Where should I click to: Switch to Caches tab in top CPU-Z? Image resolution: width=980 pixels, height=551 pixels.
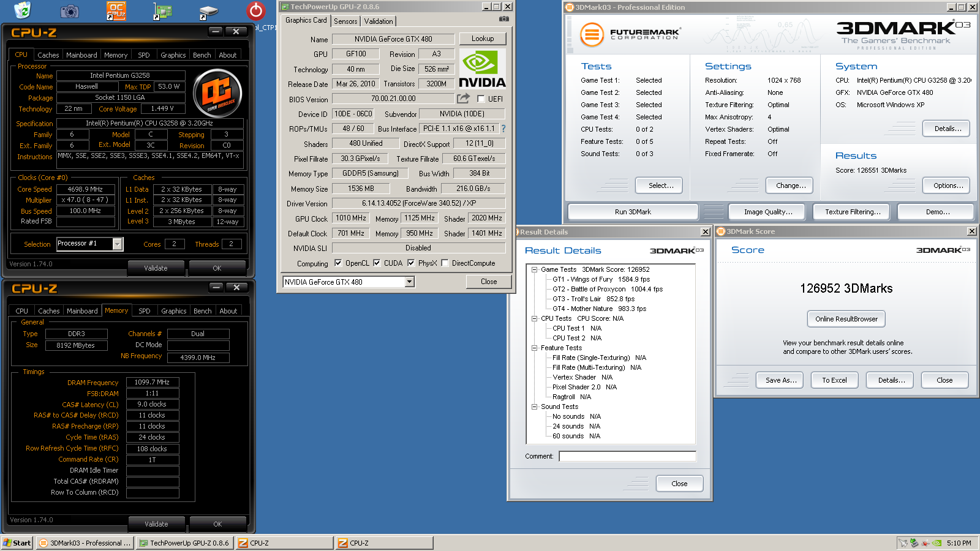(48, 55)
